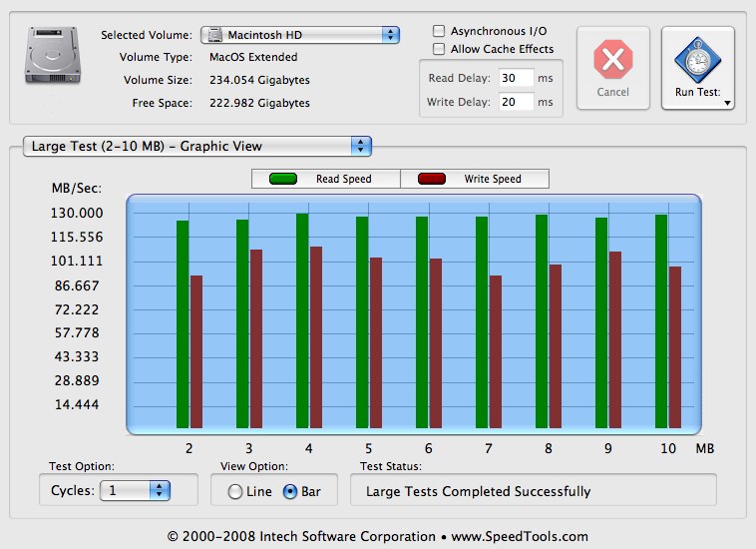This screenshot has height=549, width=756.
Task: Click the Run Test stopwatch icon
Action: 698,60
